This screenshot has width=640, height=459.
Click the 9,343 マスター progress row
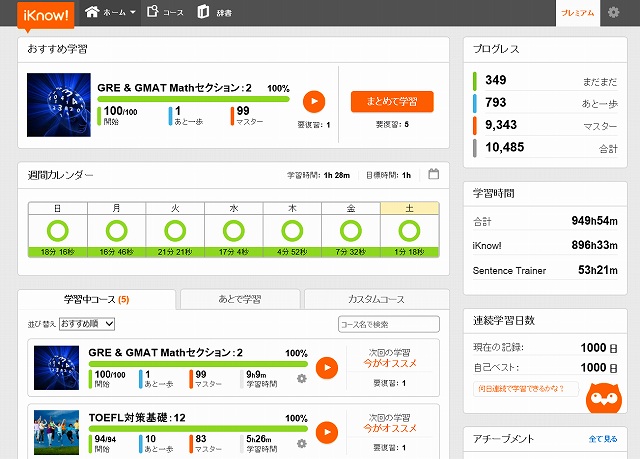[545, 125]
